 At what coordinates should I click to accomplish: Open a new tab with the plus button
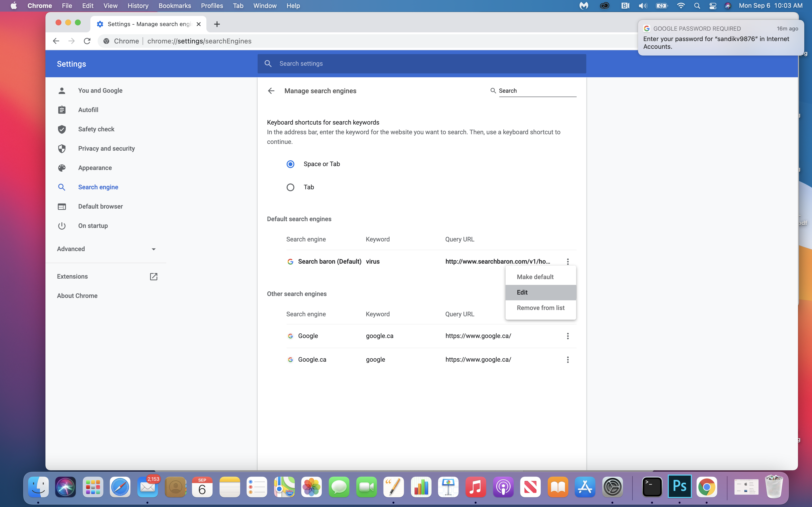217,24
